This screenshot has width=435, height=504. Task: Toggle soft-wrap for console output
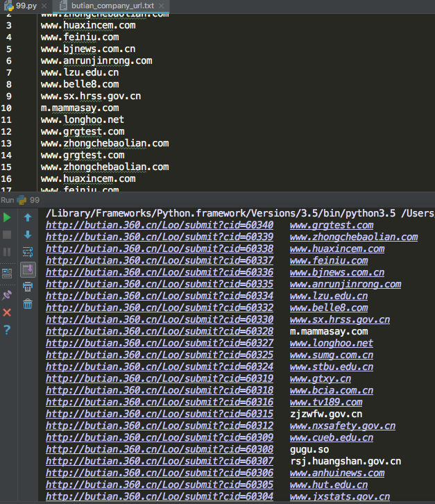[x=28, y=252]
